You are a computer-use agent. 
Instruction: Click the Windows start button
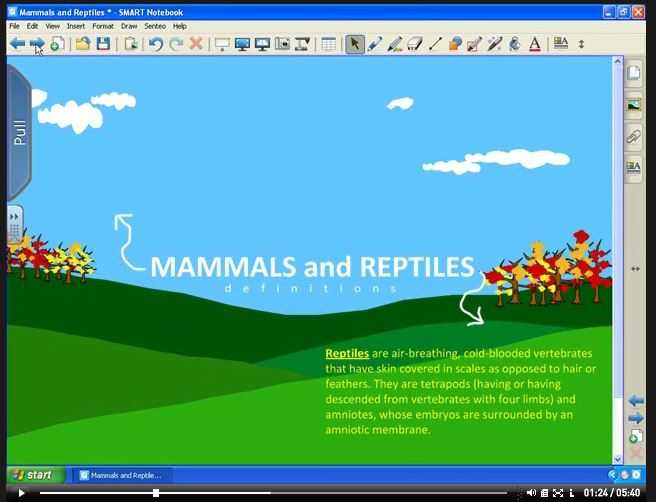click(x=32, y=474)
